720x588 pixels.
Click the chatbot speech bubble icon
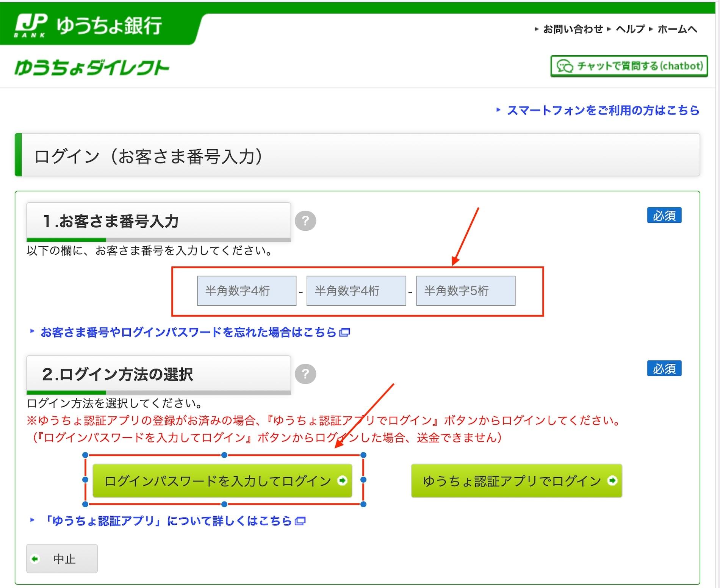565,66
